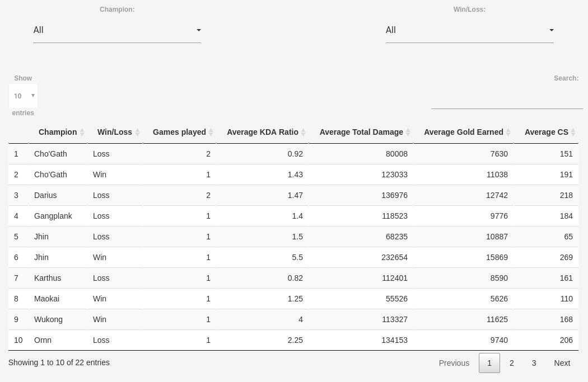The height and width of the screenshot is (382, 588).
Task: Select pagination page 1
Action: [489, 363]
